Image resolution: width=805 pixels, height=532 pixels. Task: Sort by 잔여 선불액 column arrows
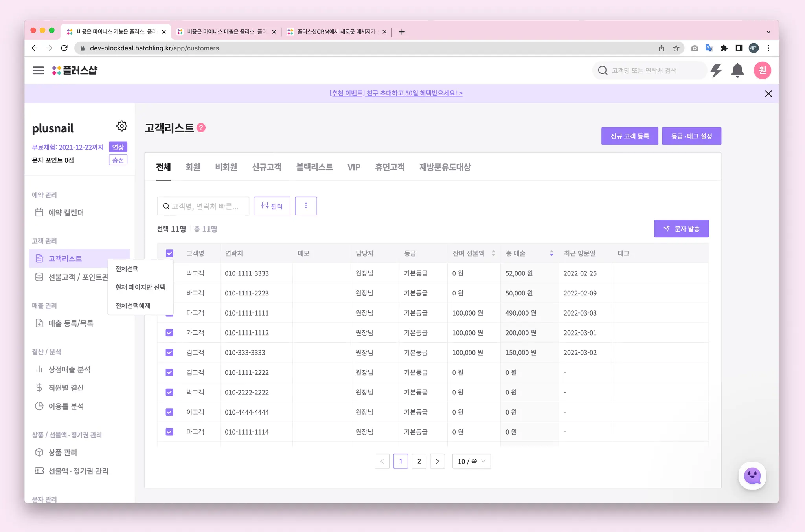coord(494,253)
